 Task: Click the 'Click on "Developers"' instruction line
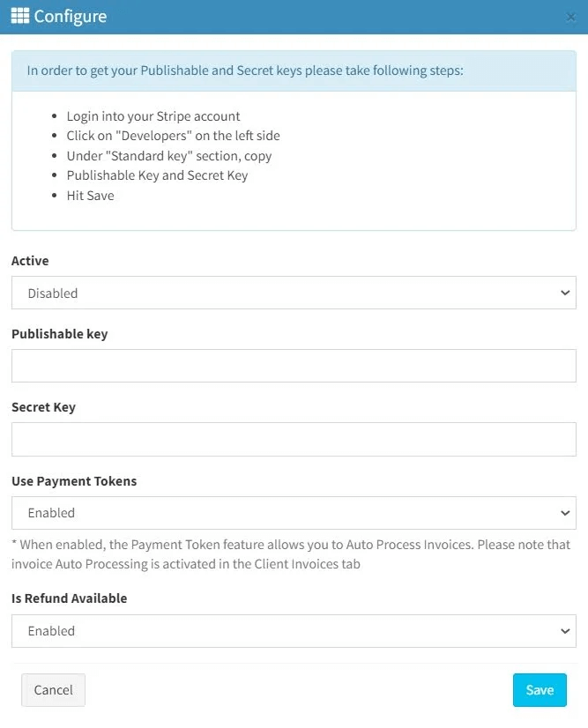pyautogui.click(x=173, y=136)
